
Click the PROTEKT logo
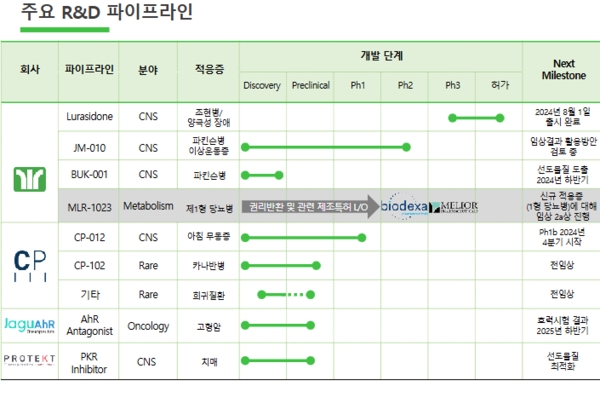click(29, 358)
